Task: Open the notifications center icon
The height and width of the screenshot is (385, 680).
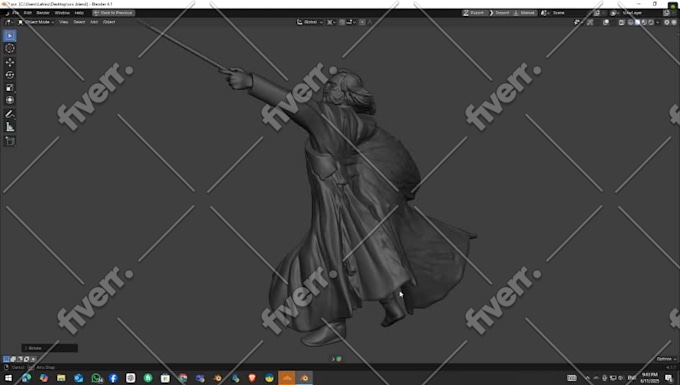Action: pos(669,378)
